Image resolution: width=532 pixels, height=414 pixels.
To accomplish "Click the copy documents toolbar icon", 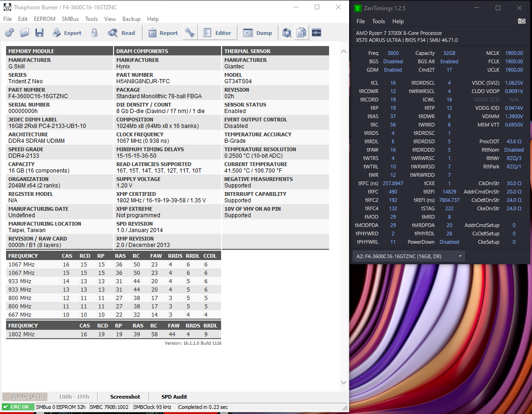I will (x=301, y=33).
